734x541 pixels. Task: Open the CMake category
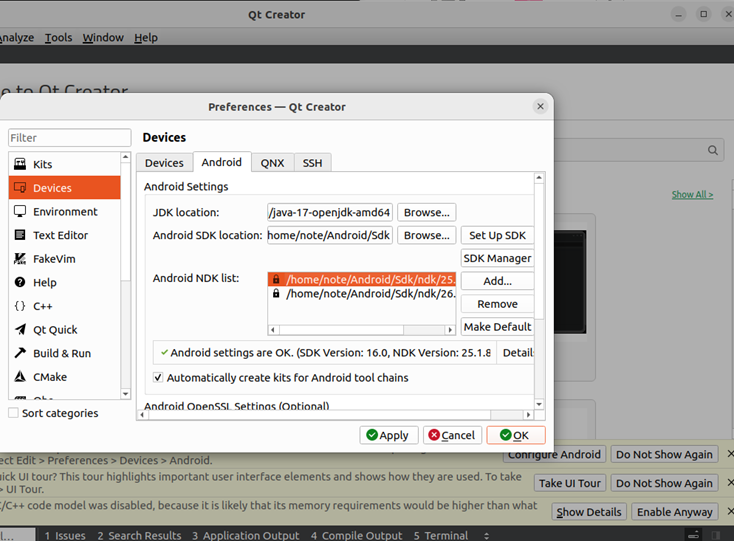coord(65,377)
